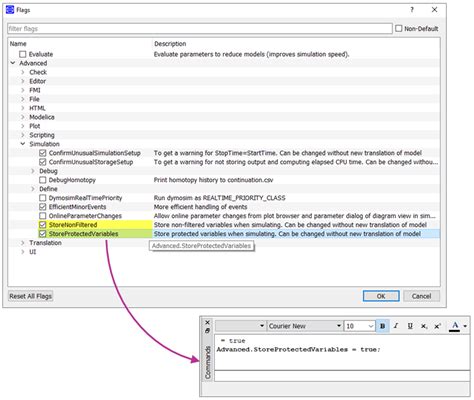Screen dimensions: 474x400
Task: Open the font size 10 dropdown
Action: pos(360,326)
